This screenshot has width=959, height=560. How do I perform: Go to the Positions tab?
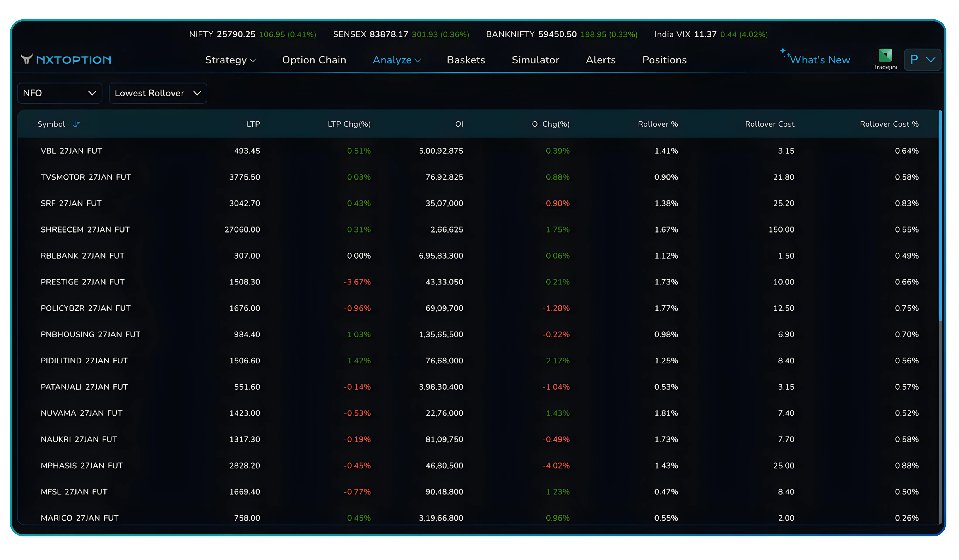pyautogui.click(x=664, y=60)
